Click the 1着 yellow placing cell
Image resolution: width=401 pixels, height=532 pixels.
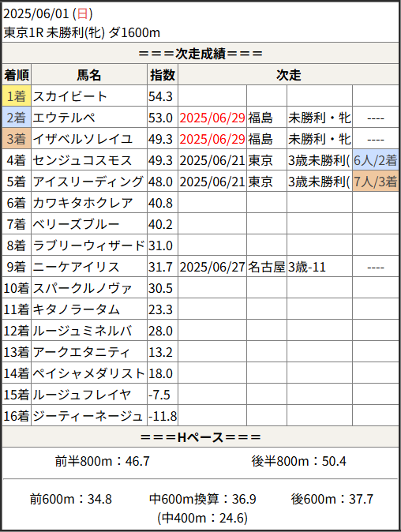(x=17, y=96)
